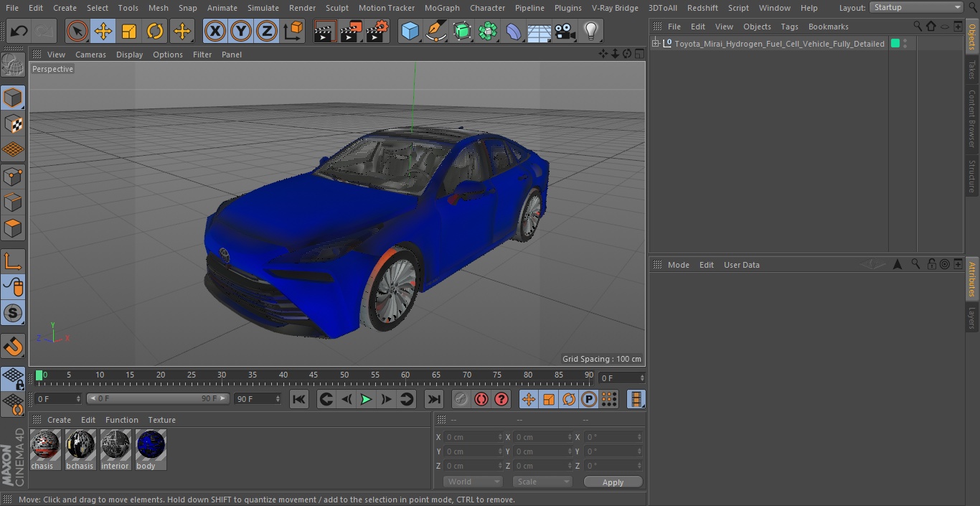Open the Deformer objects icon
Viewport: 980px width, 506px height.
pos(514,31)
